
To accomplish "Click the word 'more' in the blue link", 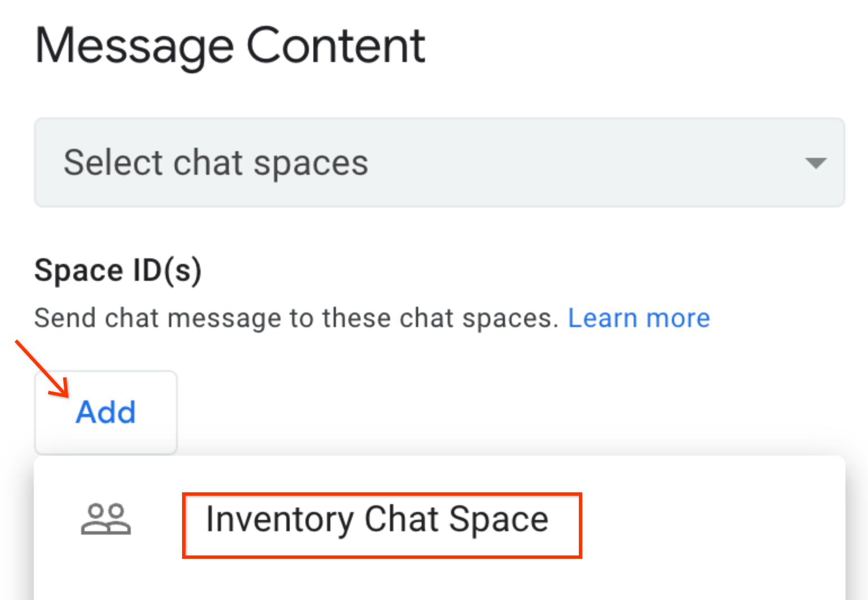I will click(678, 319).
